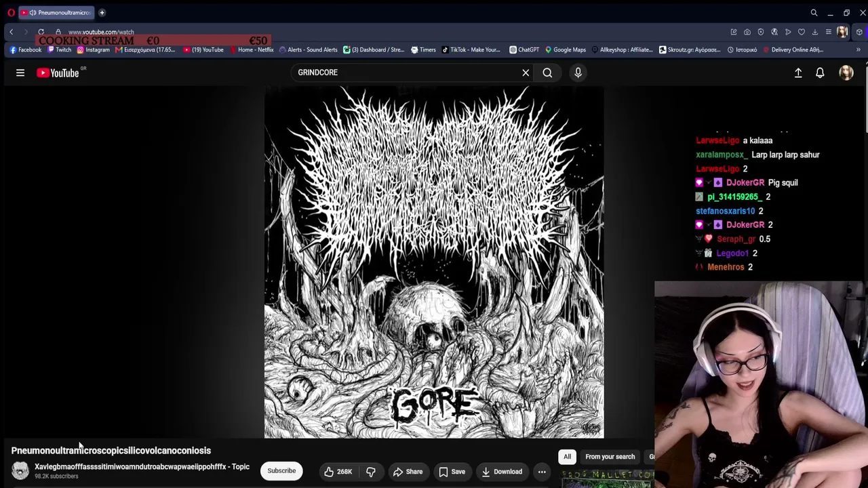Image resolution: width=868 pixels, height=488 pixels.
Task: Subscribe to the channel
Action: (281, 471)
